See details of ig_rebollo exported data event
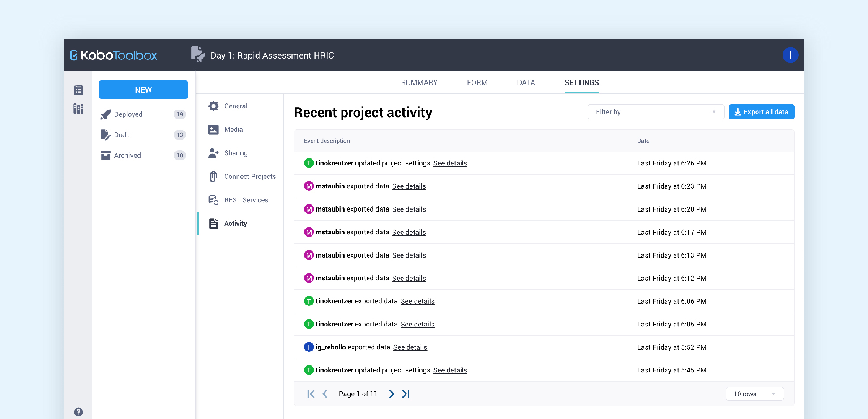Screen dimensions: 868x419 410,347
